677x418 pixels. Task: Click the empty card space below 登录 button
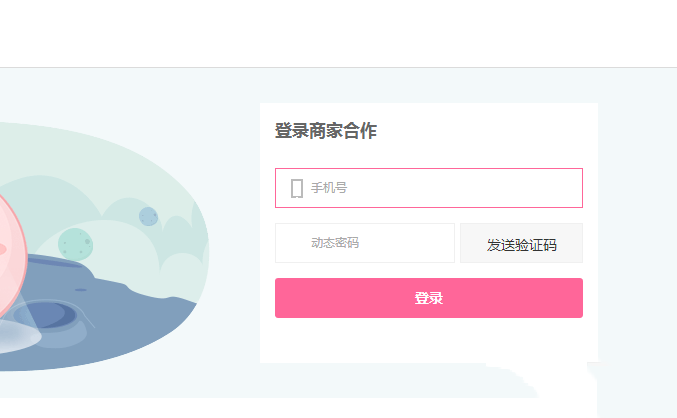point(428,342)
